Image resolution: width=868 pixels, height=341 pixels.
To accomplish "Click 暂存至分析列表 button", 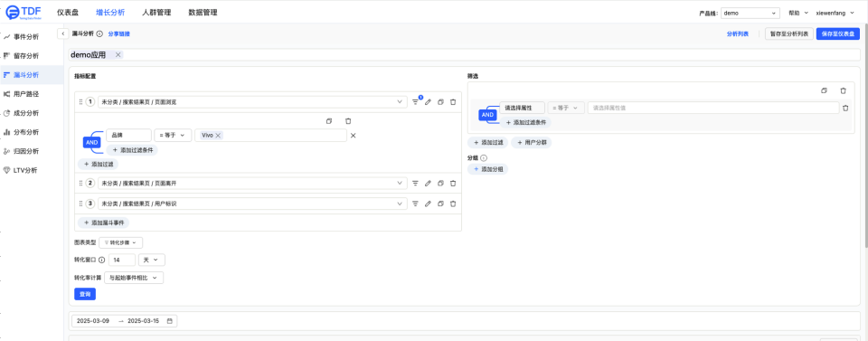I will [x=789, y=33].
